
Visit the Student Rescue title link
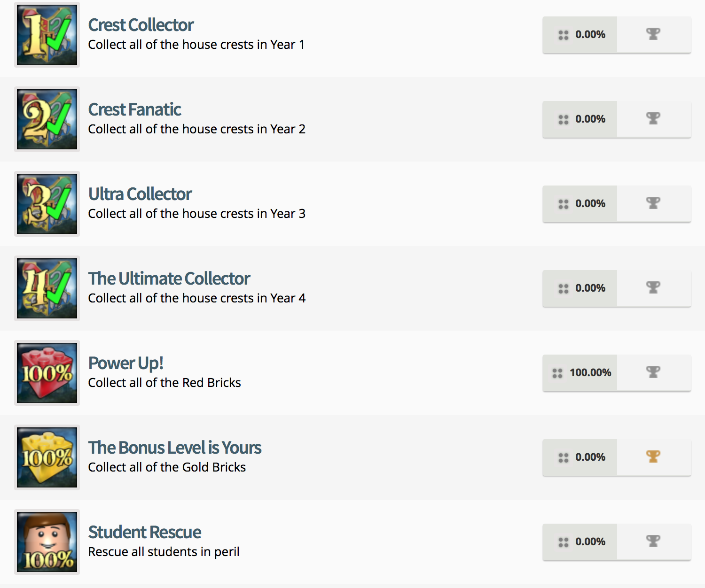click(144, 532)
